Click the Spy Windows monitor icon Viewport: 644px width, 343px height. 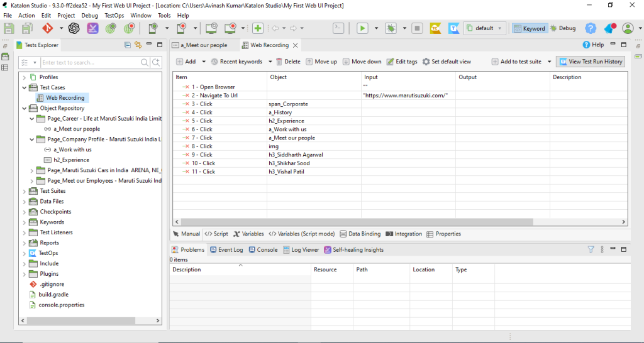[211, 28]
